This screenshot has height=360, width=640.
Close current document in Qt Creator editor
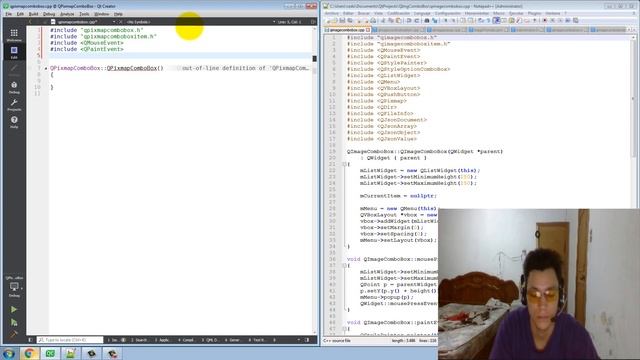click(x=120, y=22)
